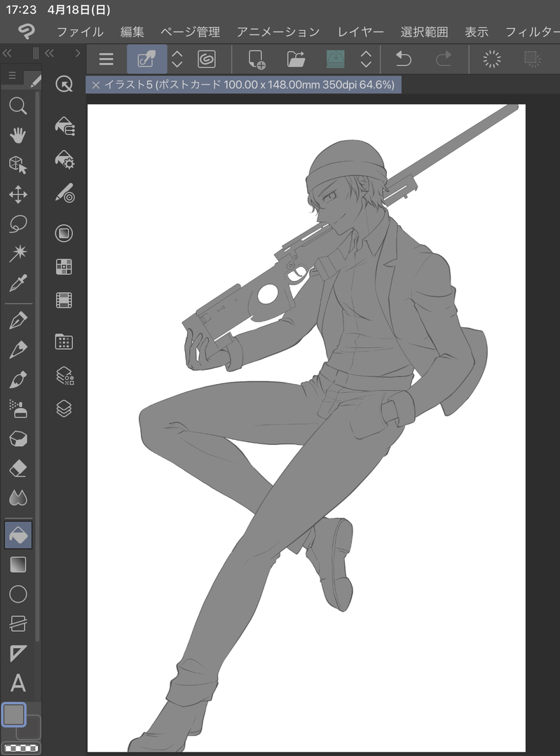Select the Figure ellipse tool
Image resolution: width=560 pixels, height=756 pixels.
pyautogui.click(x=18, y=594)
